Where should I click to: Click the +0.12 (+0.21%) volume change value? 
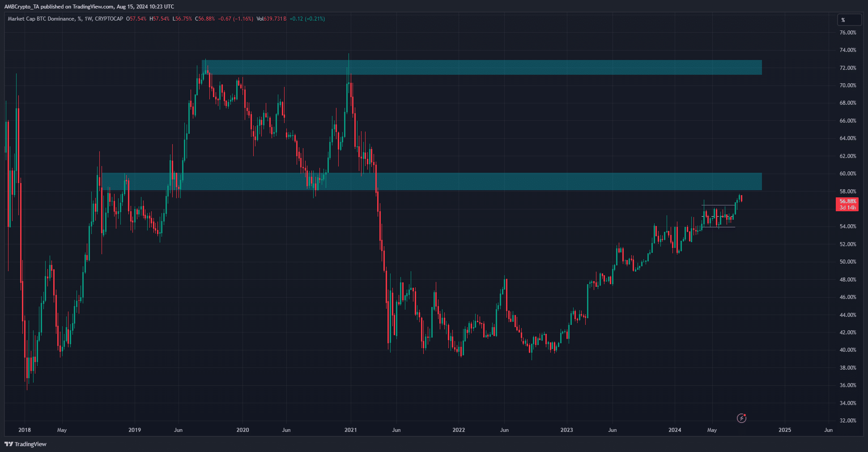click(x=307, y=19)
